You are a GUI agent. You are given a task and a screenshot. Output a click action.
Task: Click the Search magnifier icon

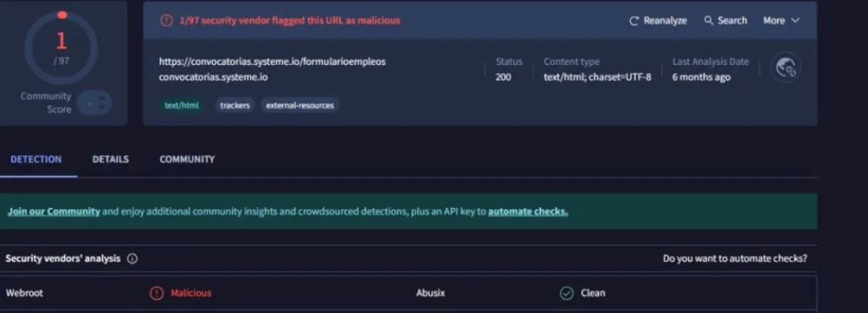(x=709, y=21)
